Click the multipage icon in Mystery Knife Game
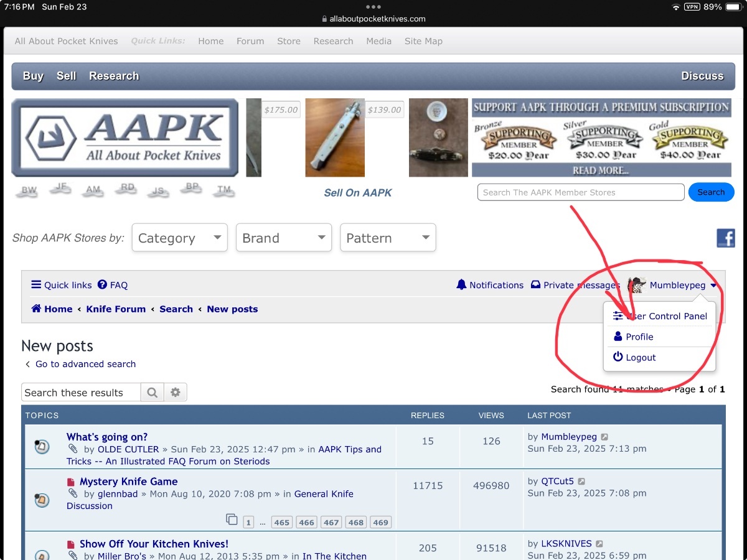Image resolution: width=747 pixels, height=560 pixels. [x=232, y=520]
